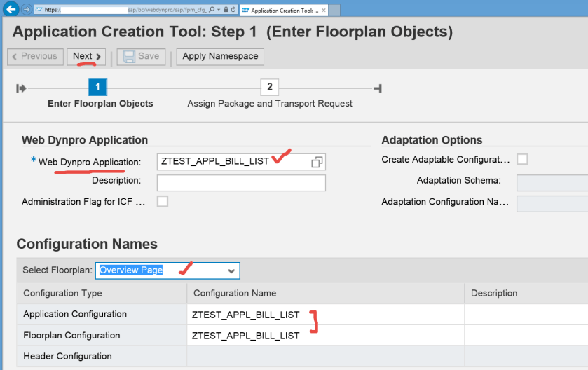588x370 pixels.
Task: Click the address bar search magnifier icon
Action: click(212, 11)
